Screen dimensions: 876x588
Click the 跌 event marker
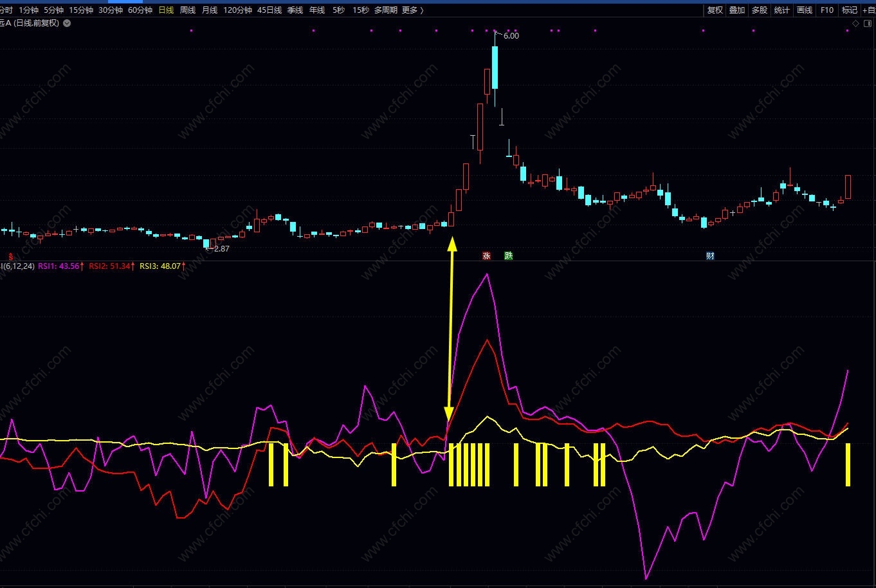pos(509,256)
